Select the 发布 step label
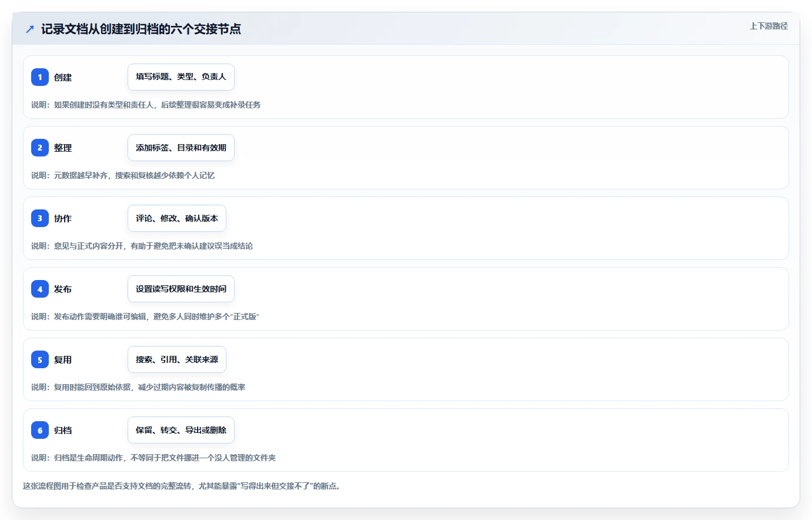 (x=63, y=289)
